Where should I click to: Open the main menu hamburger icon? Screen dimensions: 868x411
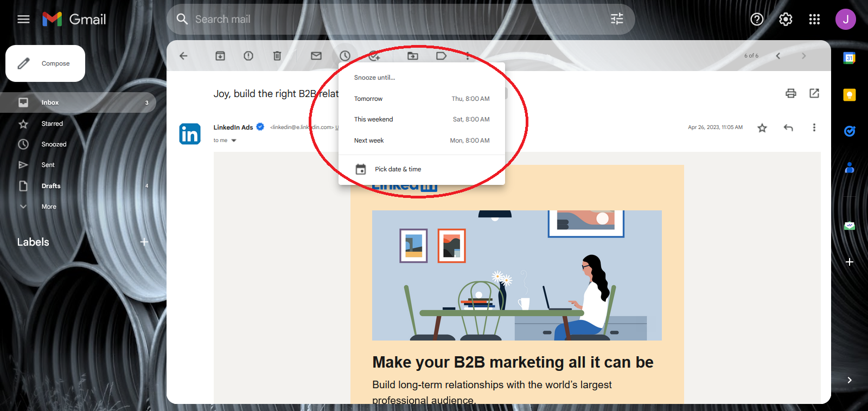click(x=23, y=20)
